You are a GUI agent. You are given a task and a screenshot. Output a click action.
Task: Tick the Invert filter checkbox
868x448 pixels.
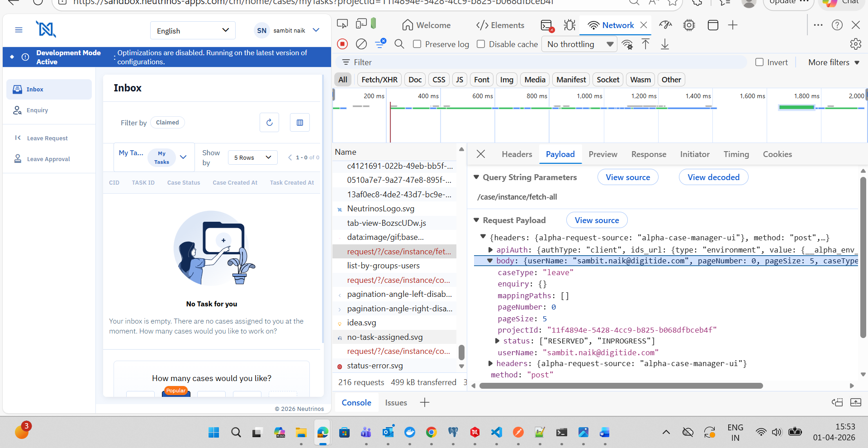click(x=759, y=62)
